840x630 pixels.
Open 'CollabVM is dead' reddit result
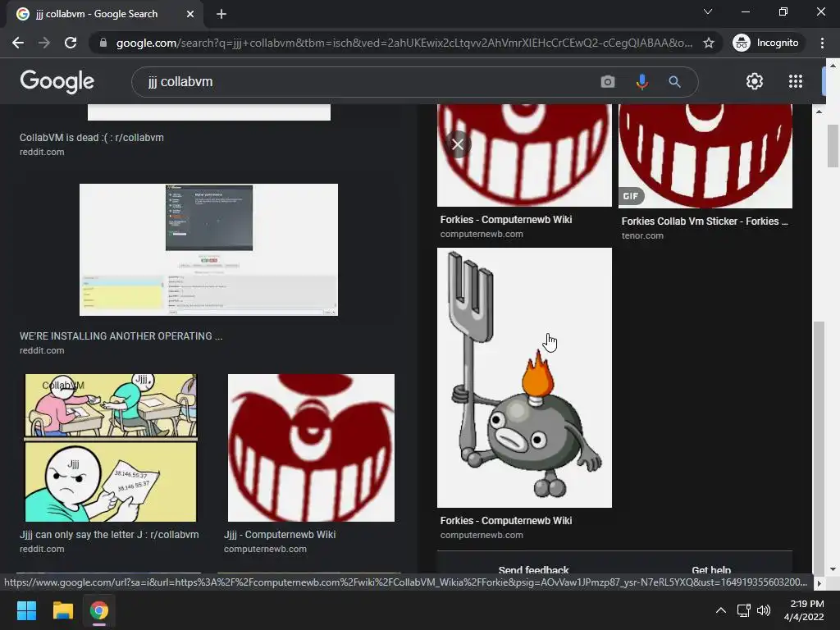[x=92, y=138]
